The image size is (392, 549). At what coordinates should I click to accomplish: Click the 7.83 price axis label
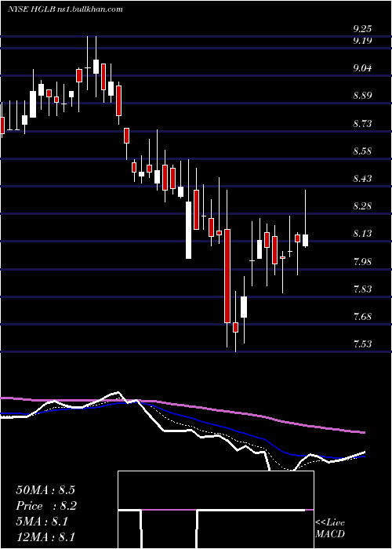pos(362,289)
